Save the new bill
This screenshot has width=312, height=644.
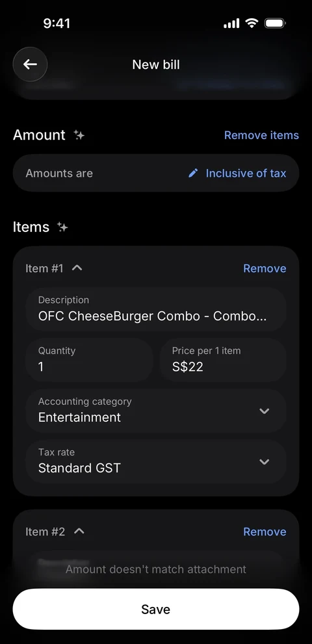pos(156,609)
